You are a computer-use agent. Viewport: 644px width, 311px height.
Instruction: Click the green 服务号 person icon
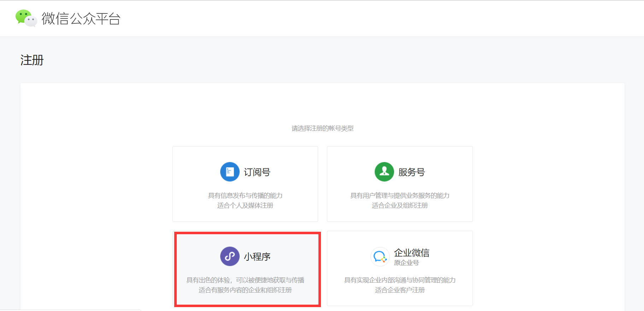click(x=384, y=172)
